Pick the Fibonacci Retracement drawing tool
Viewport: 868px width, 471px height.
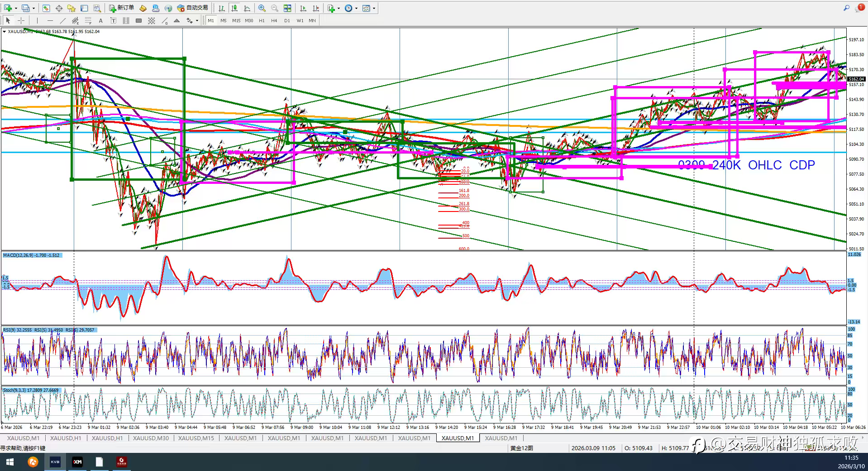(x=88, y=20)
